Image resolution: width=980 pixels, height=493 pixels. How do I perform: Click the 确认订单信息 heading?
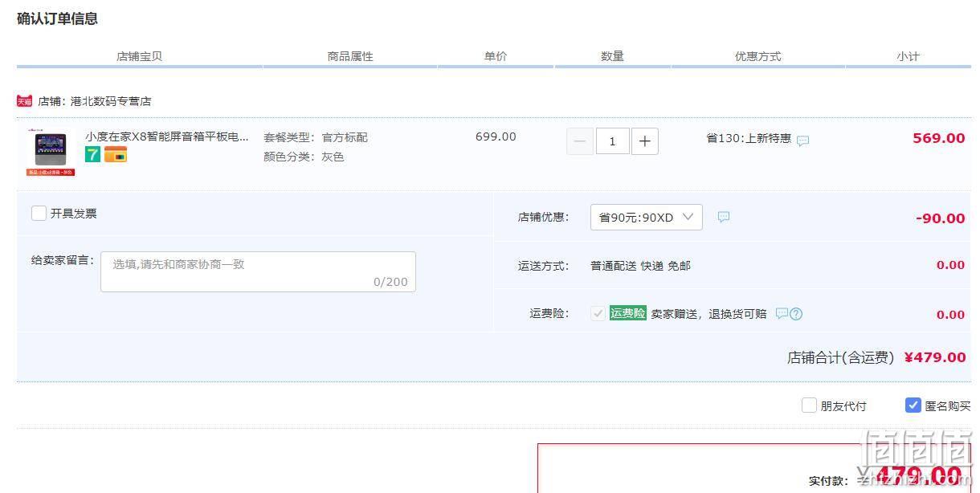point(57,18)
